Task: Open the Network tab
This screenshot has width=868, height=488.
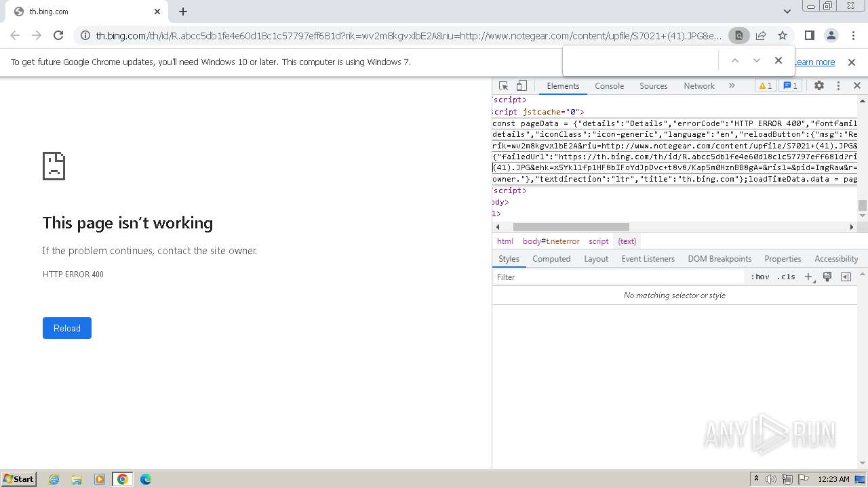Action: pyautogui.click(x=699, y=86)
